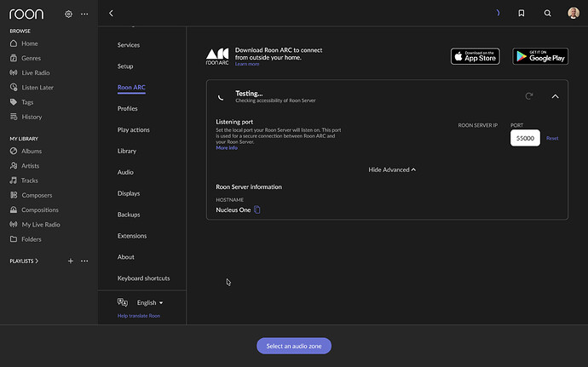Open the Extensions settings tab
The image size is (588, 367).
(x=132, y=236)
